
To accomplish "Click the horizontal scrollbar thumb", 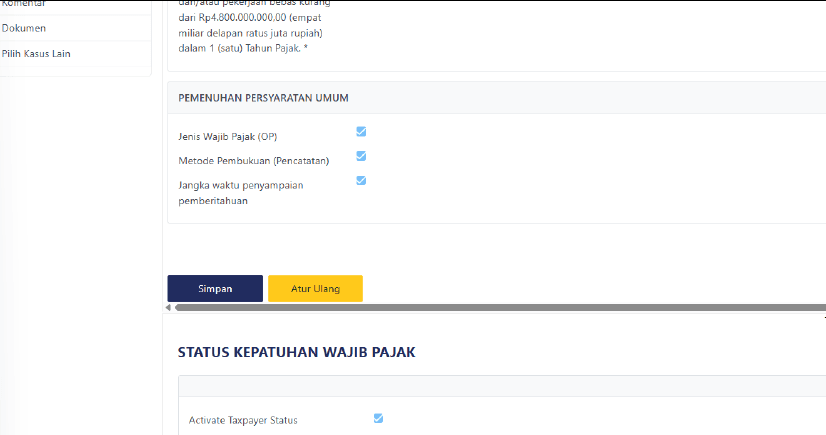I will coord(500,308).
